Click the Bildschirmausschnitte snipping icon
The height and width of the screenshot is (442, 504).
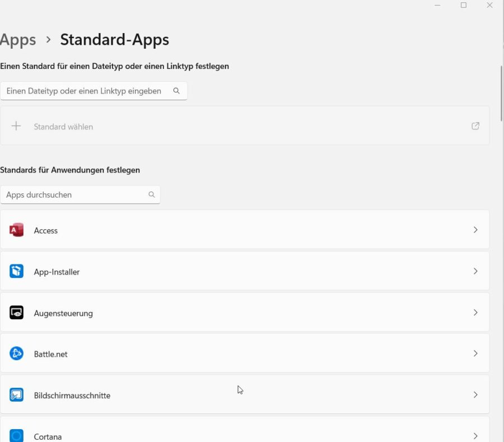coord(16,394)
